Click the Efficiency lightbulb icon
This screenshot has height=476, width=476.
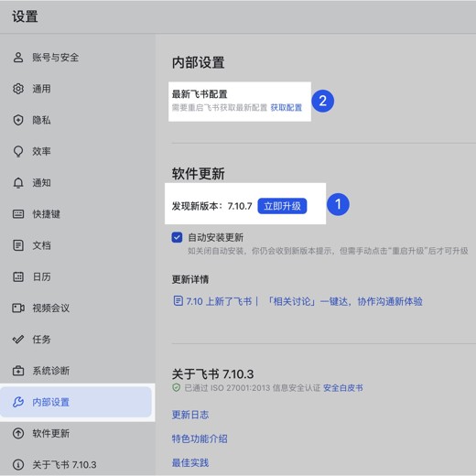coord(18,151)
